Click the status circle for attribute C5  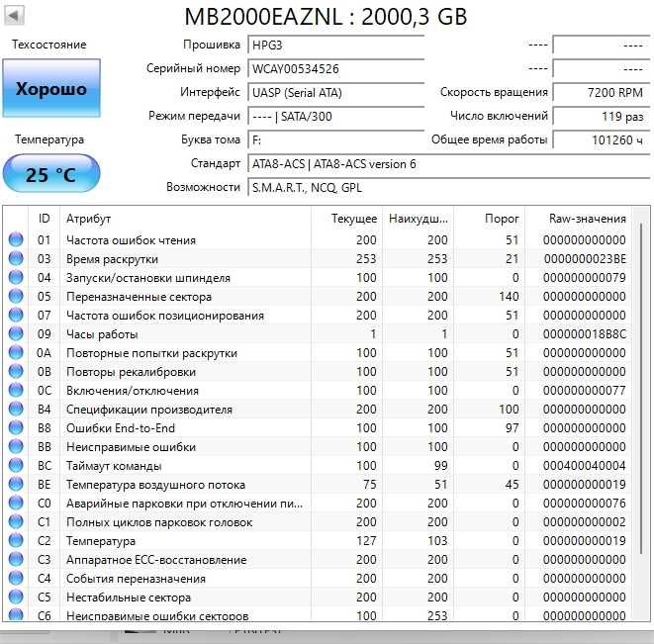16,598
